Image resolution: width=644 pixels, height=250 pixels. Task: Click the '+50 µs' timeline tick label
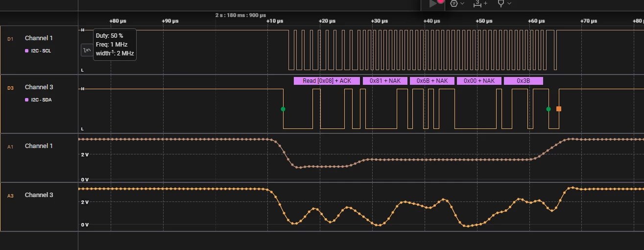tap(484, 21)
